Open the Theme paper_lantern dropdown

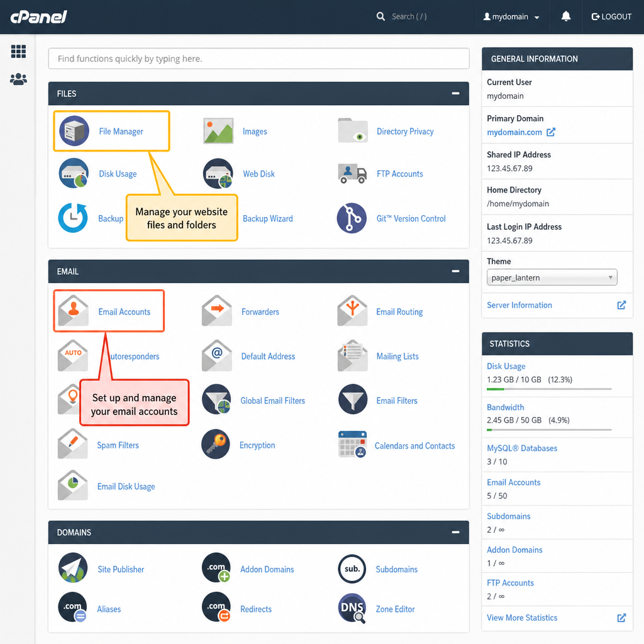552,277
